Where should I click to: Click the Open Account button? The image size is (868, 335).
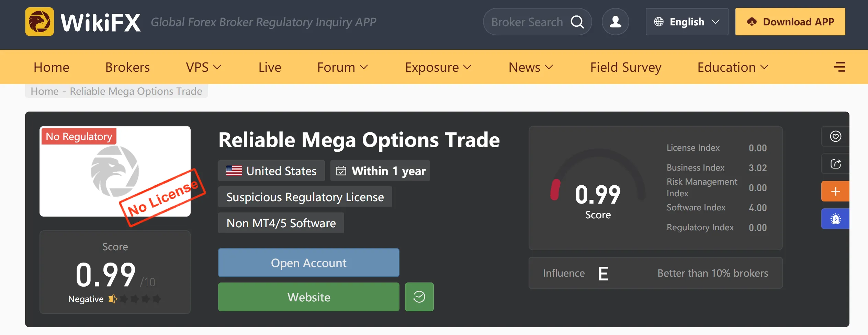coord(308,263)
